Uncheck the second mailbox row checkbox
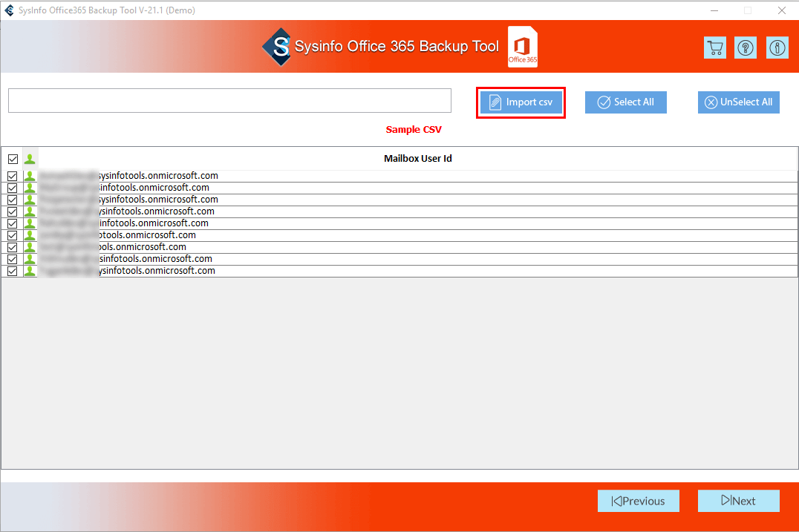This screenshot has width=799, height=532. tap(12, 188)
